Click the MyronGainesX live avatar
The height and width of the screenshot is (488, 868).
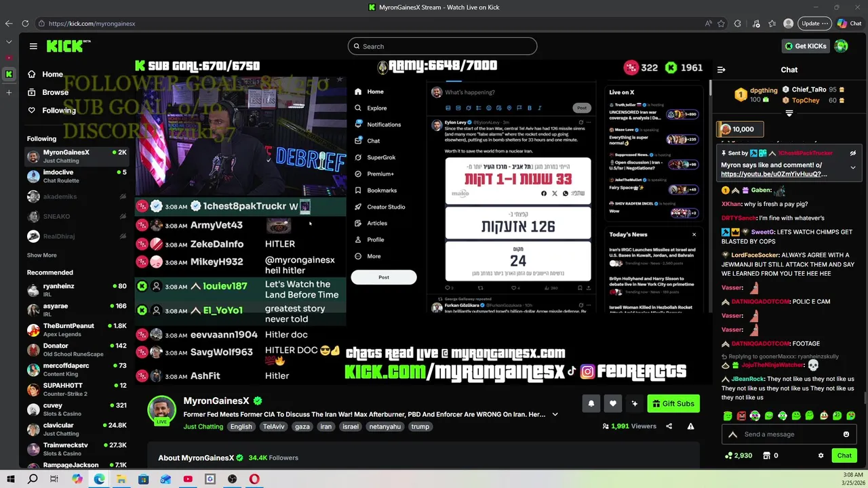(x=162, y=410)
